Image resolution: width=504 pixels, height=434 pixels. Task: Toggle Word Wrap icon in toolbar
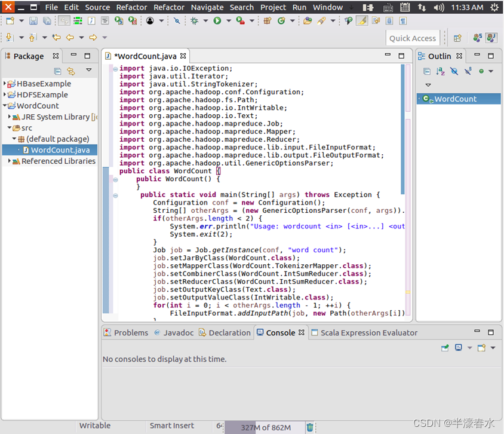[376, 21]
